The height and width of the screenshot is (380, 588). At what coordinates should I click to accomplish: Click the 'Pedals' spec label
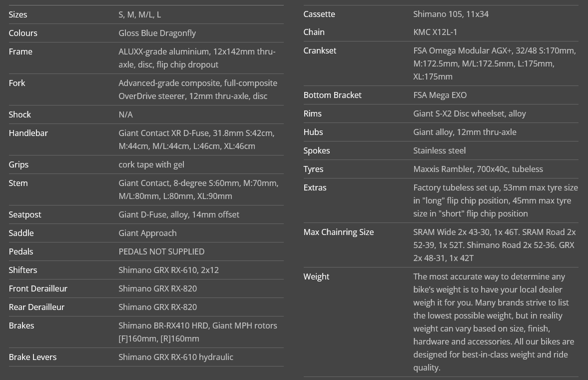(21, 251)
